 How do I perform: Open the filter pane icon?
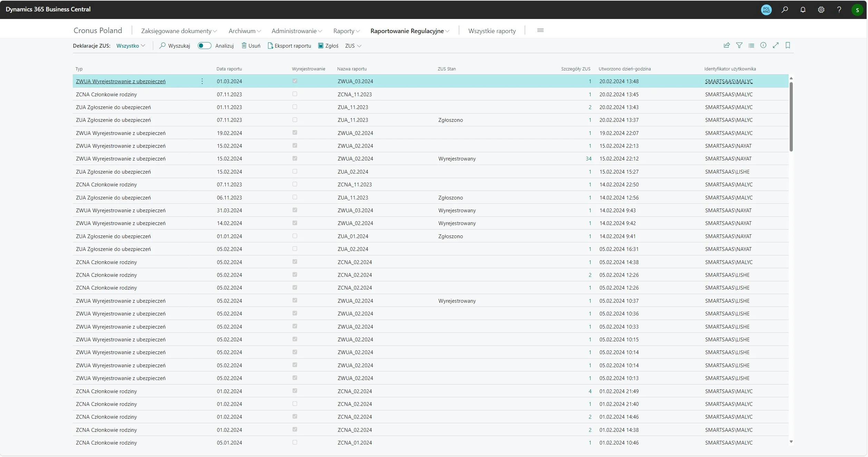[739, 45]
